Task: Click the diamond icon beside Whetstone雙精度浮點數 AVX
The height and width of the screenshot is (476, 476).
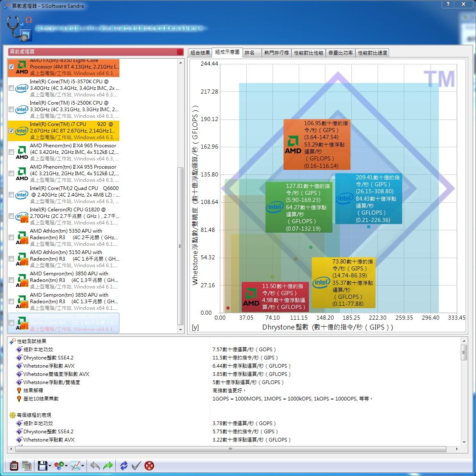Action: pos(19,374)
